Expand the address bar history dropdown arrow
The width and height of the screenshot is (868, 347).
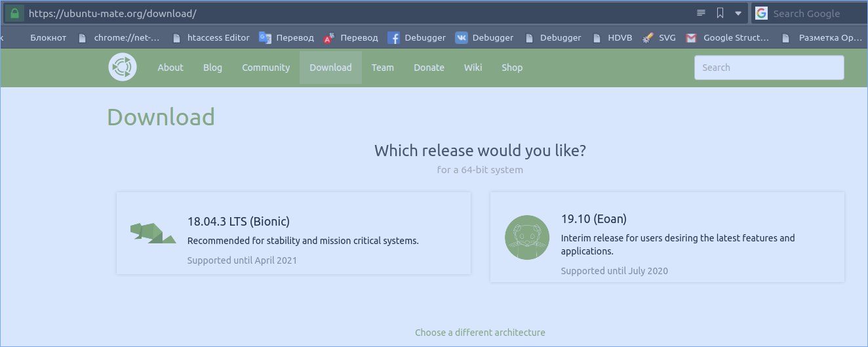click(738, 13)
